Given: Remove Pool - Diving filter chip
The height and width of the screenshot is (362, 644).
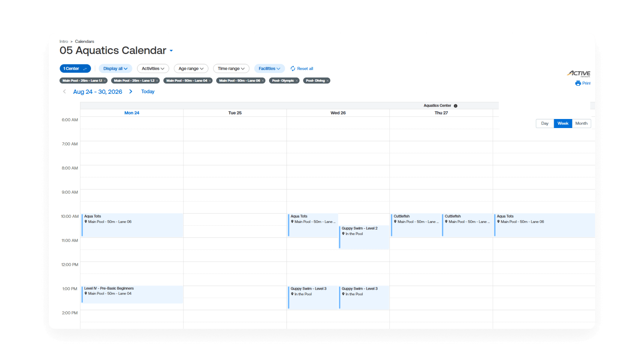Looking at the screenshot, I should pyautogui.click(x=328, y=81).
